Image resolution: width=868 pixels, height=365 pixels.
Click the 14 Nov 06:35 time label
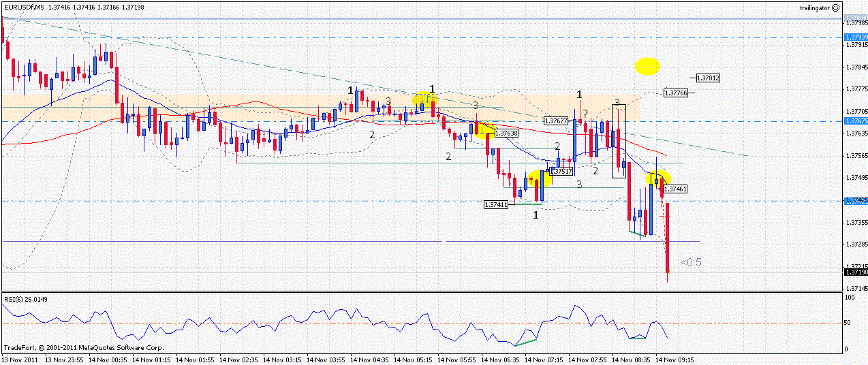point(499,359)
